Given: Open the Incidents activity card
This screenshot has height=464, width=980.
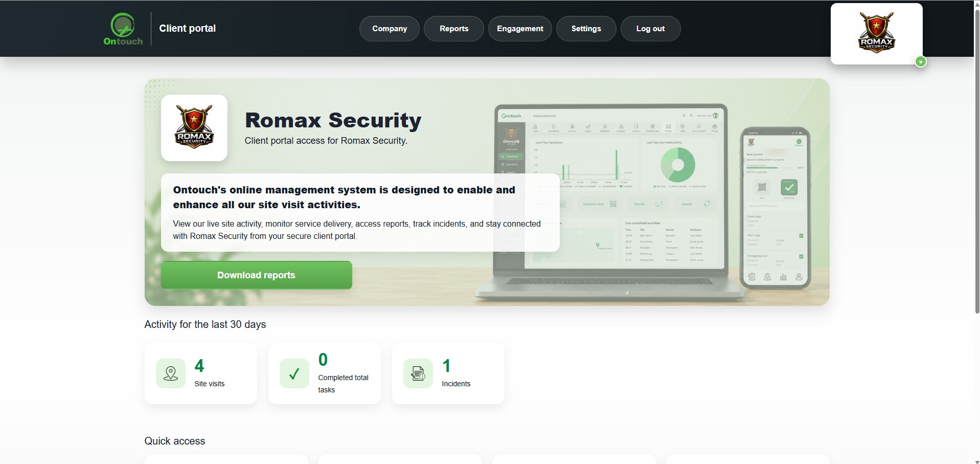Looking at the screenshot, I should coord(448,373).
